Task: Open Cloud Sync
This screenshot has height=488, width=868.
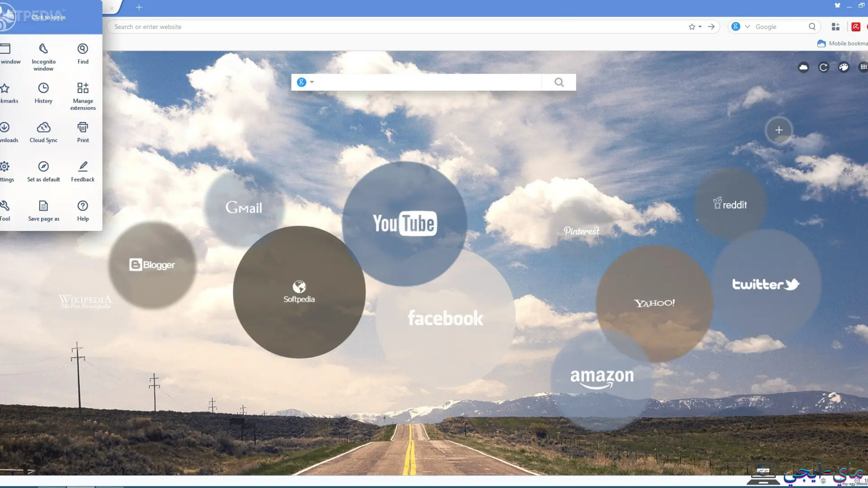Action: click(43, 132)
